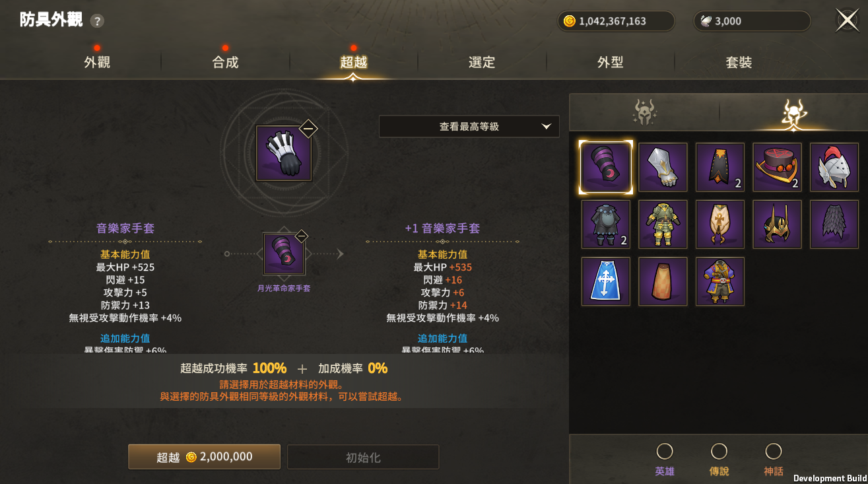The height and width of the screenshot is (484, 868).
Task: Switch to the 合成 tab
Action: pyautogui.click(x=225, y=63)
